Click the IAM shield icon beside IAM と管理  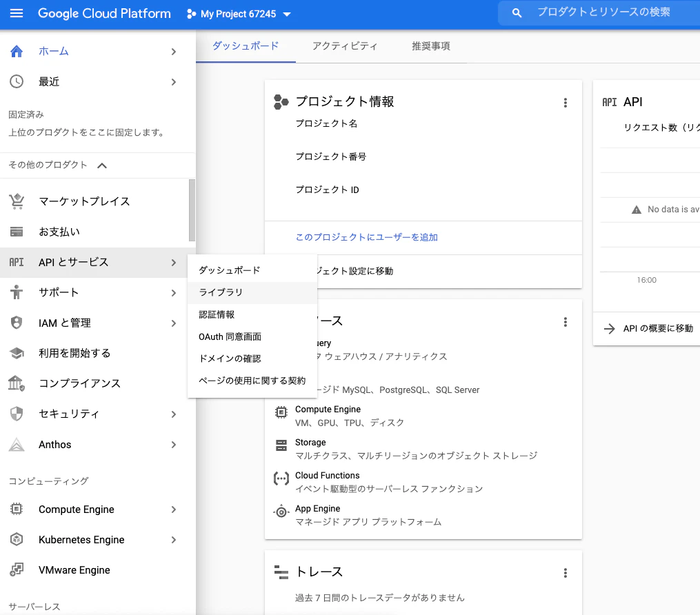17,323
